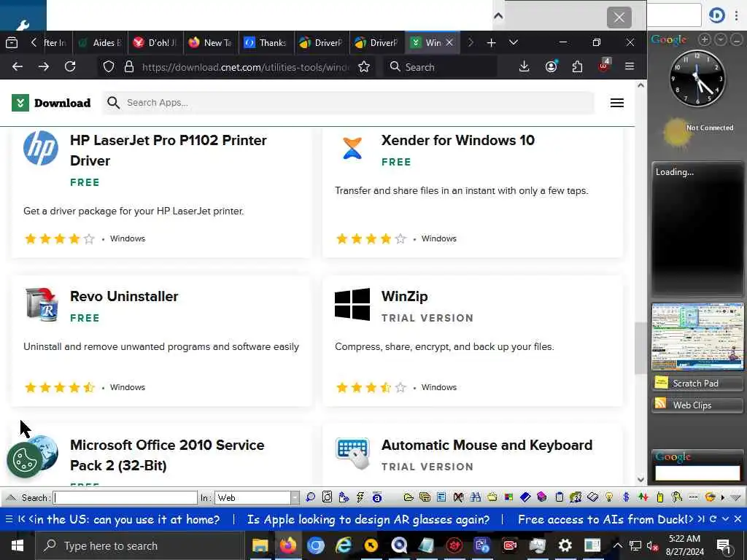Click the dollar sign icon in the search toolbar
The image size is (747, 560).
coord(626,497)
